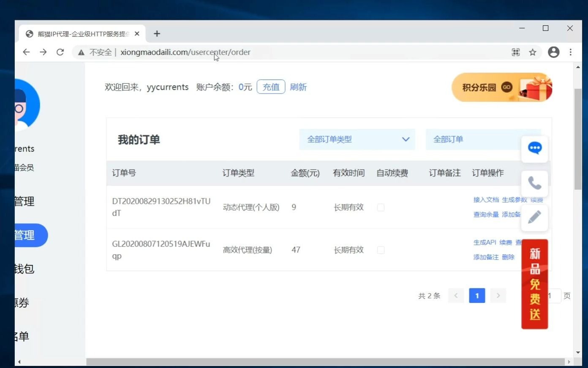The image size is (588, 368).
Task: Click the 高效代理(按量) order type cell
Action: click(x=248, y=250)
